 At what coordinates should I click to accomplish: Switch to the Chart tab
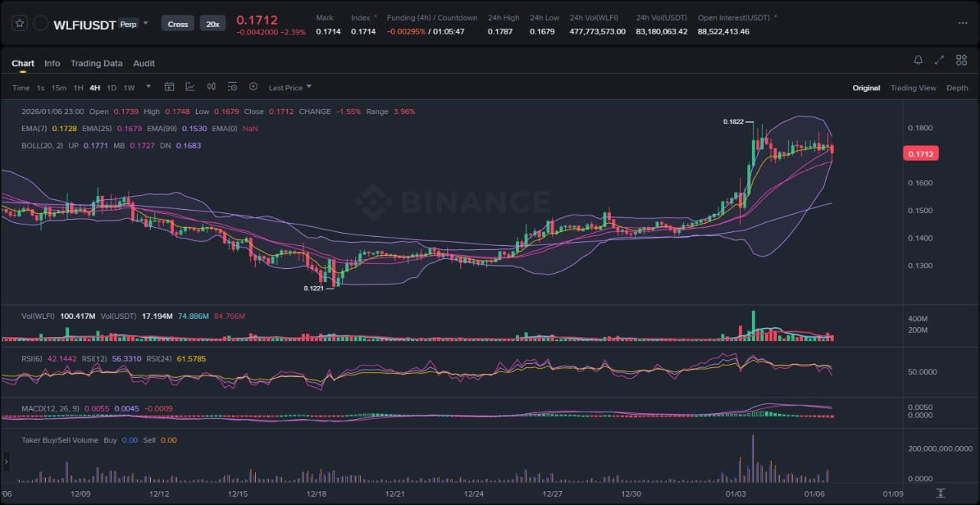[x=23, y=64]
